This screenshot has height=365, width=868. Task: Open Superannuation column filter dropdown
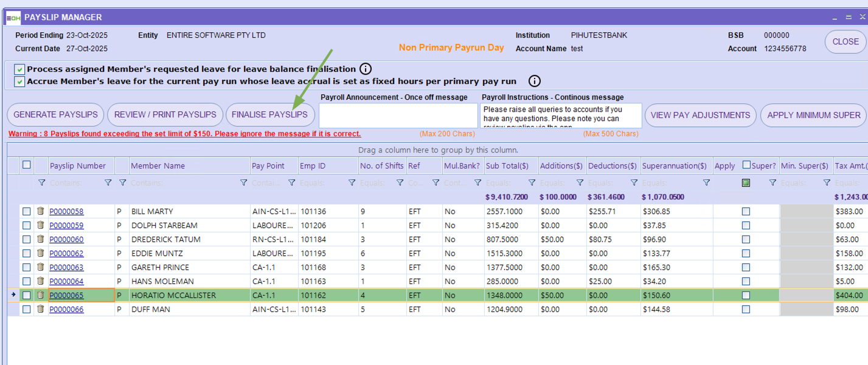point(706,182)
